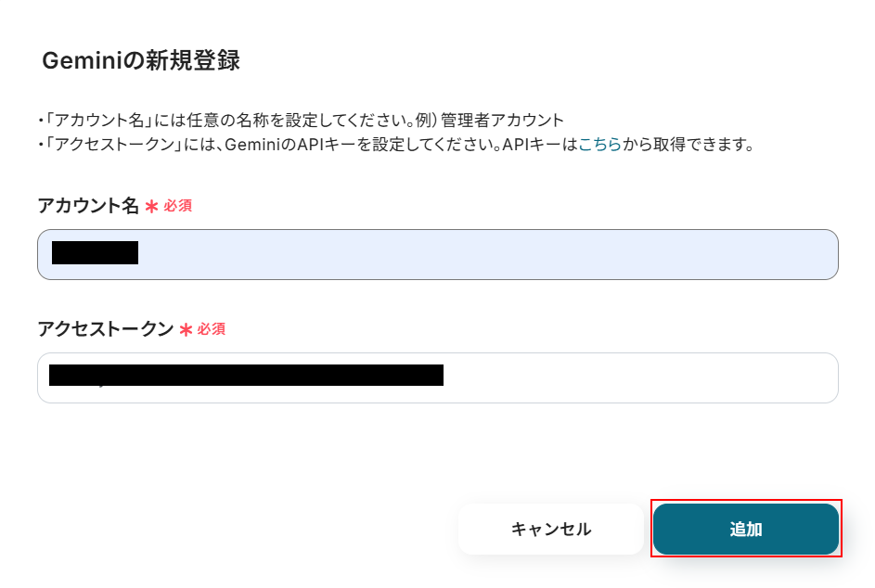The height and width of the screenshot is (588, 875).
Task: Click the アカウント名 field label
Action: coord(88,206)
